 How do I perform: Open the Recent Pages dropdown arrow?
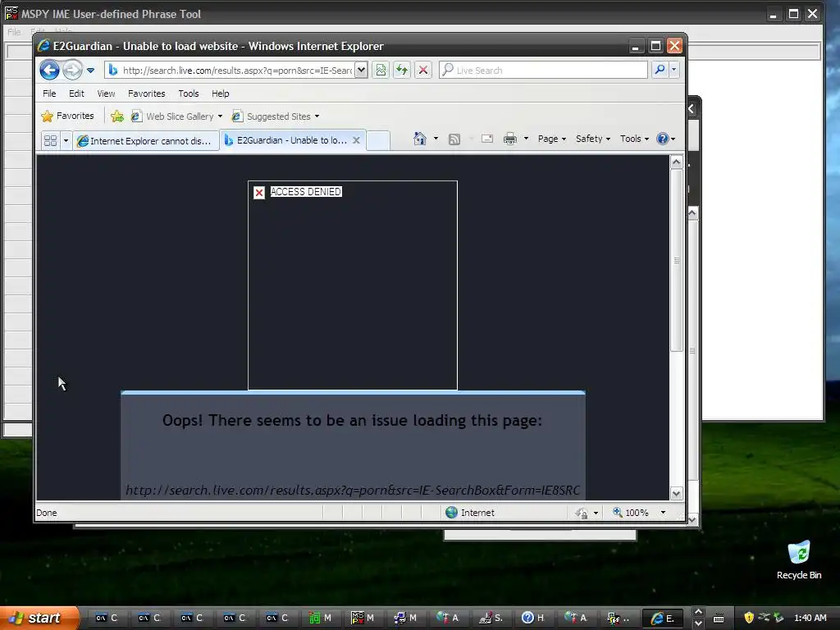(90, 71)
